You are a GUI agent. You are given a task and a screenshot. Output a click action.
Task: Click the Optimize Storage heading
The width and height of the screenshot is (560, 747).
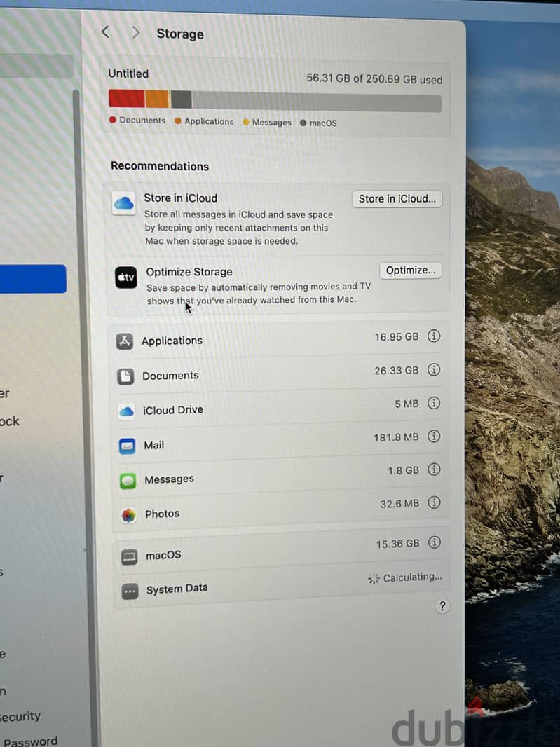(189, 272)
